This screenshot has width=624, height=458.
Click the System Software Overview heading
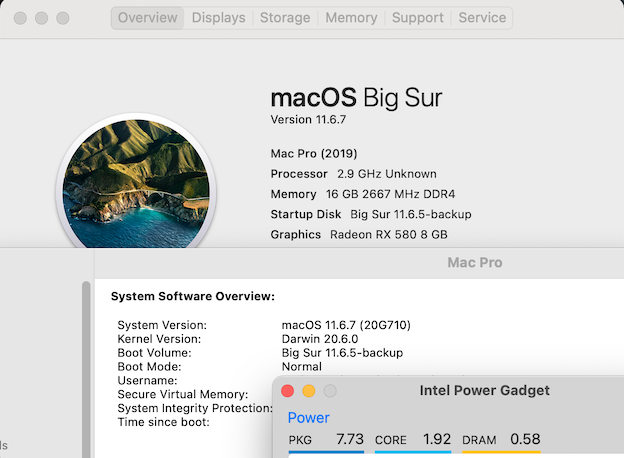point(193,296)
